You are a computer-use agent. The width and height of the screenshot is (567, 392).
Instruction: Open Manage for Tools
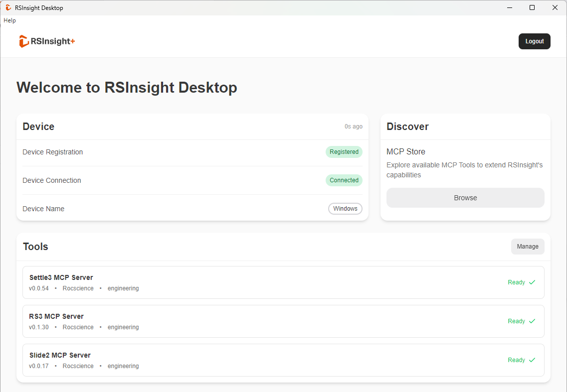coord(528,247)
